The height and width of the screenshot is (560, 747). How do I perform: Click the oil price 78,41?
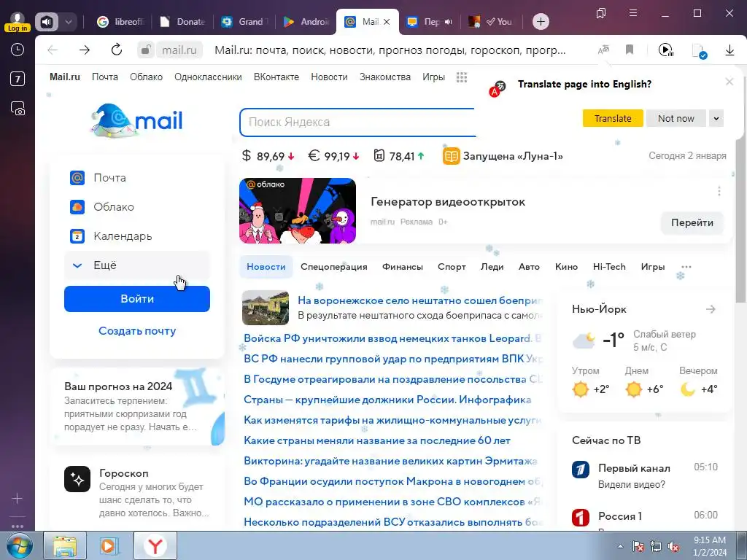(x=398, y=156)
